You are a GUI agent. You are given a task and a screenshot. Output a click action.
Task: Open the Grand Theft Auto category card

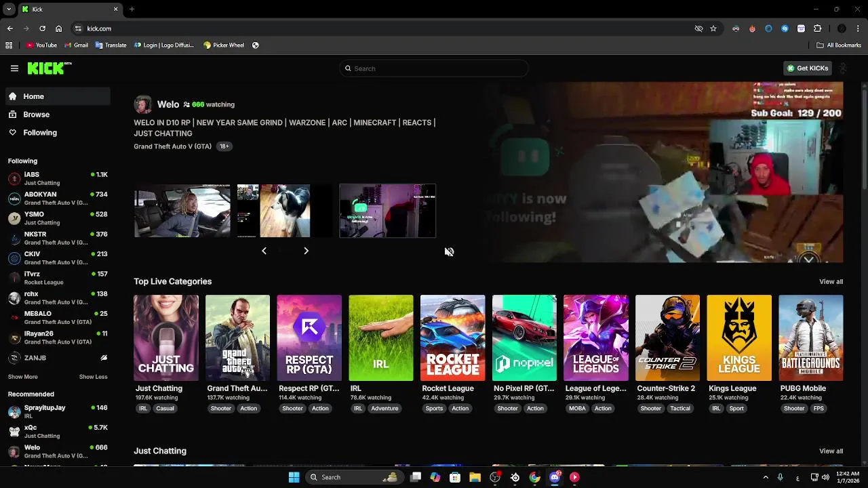pos(237,338)
